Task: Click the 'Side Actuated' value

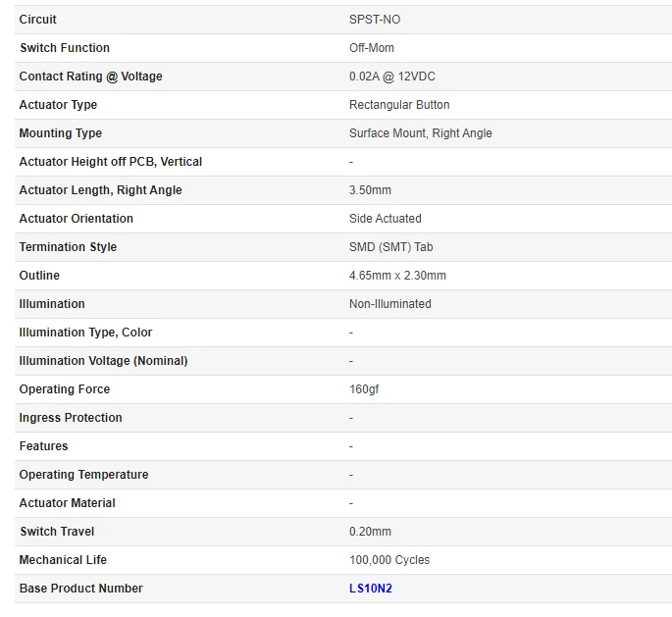Action: click(x=386, y=219)
